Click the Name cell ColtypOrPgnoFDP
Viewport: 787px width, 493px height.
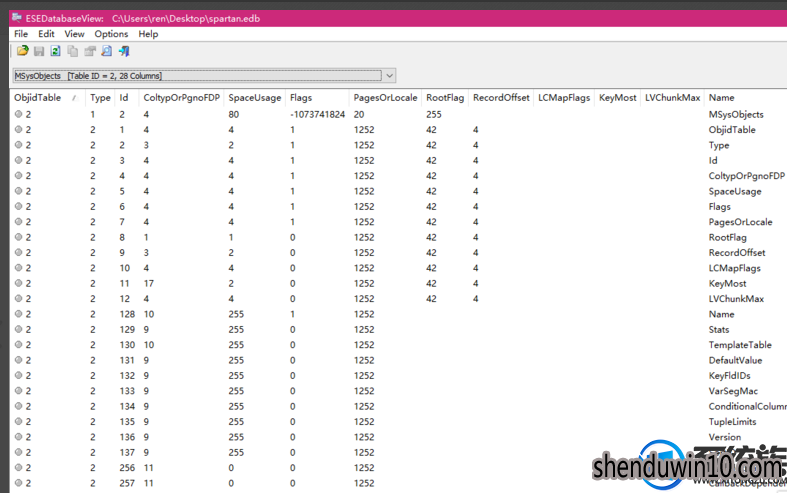746,176
